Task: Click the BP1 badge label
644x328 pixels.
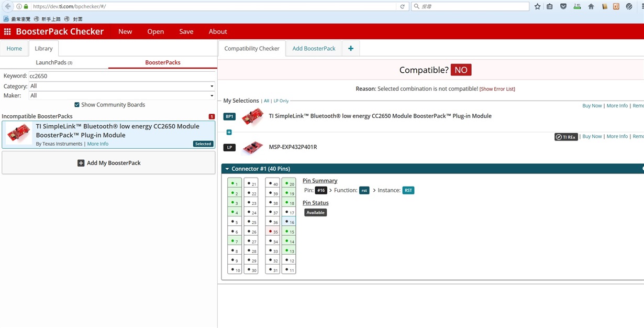Action: (229, 116)
